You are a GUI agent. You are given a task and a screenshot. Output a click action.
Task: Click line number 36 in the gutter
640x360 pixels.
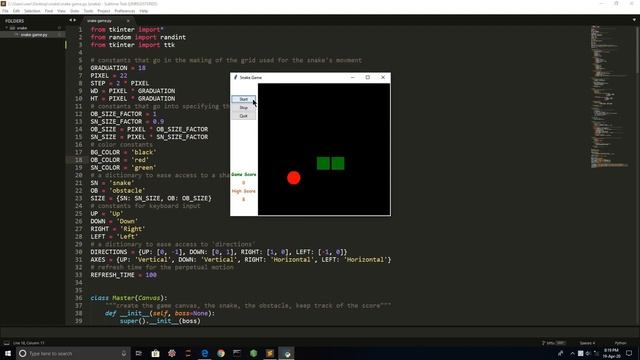click(x=79, y=298)
